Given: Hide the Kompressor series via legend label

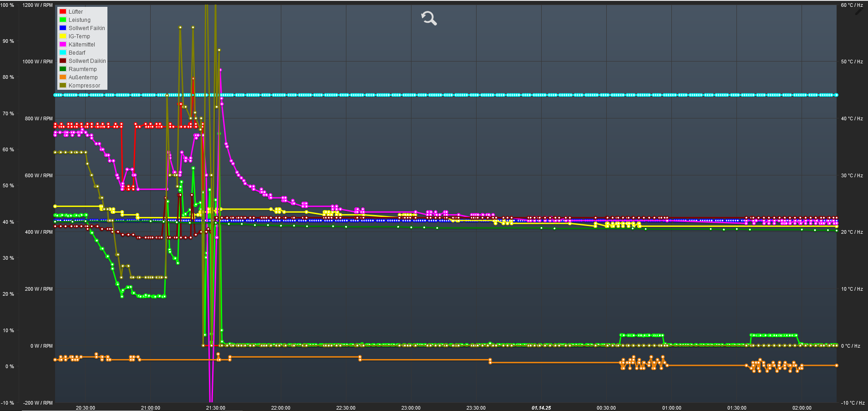Looking at the screenshot, I should pos(84,86).
